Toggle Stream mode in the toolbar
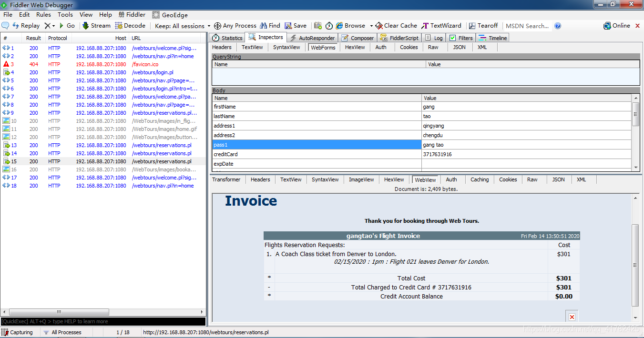Image resolution: width=644 pixels, height=338 pixels. click(96, 26)
